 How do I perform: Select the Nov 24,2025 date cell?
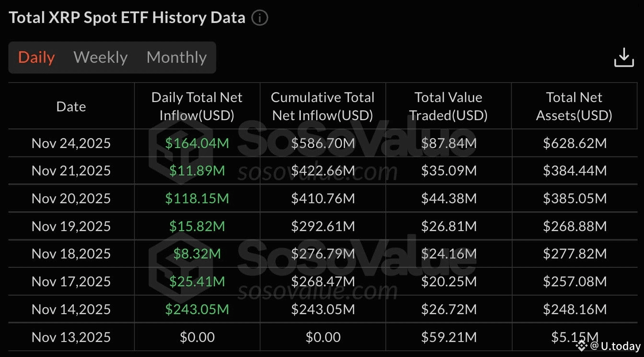pyautogui.click(x=71, y=143)
